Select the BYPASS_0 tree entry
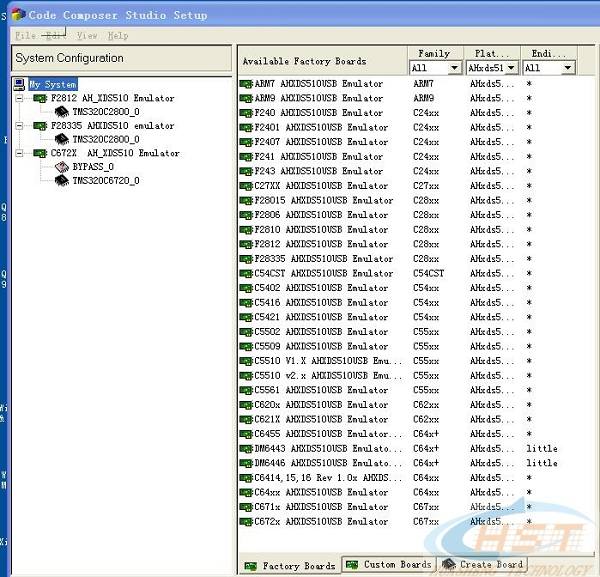Screen dimensions: 600x577 click(x=93, y=167)
